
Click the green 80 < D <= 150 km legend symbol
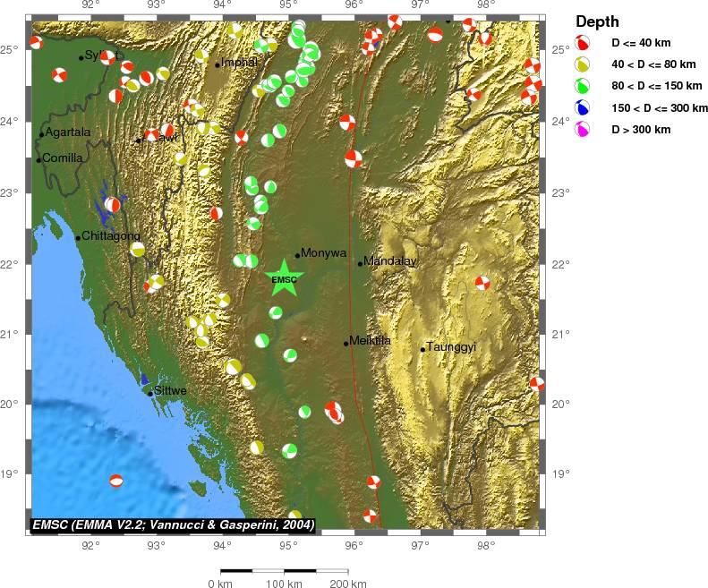point(582,87)
